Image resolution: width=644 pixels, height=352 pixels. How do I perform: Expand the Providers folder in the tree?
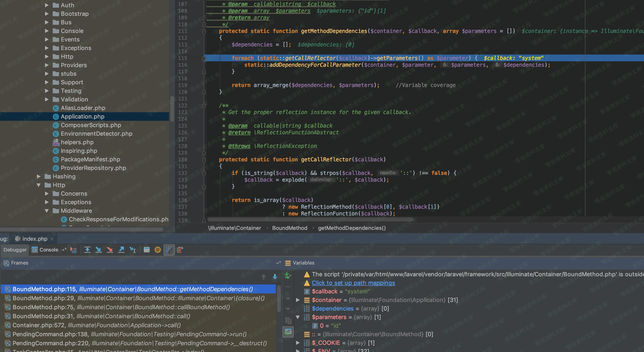coord(47,65)
